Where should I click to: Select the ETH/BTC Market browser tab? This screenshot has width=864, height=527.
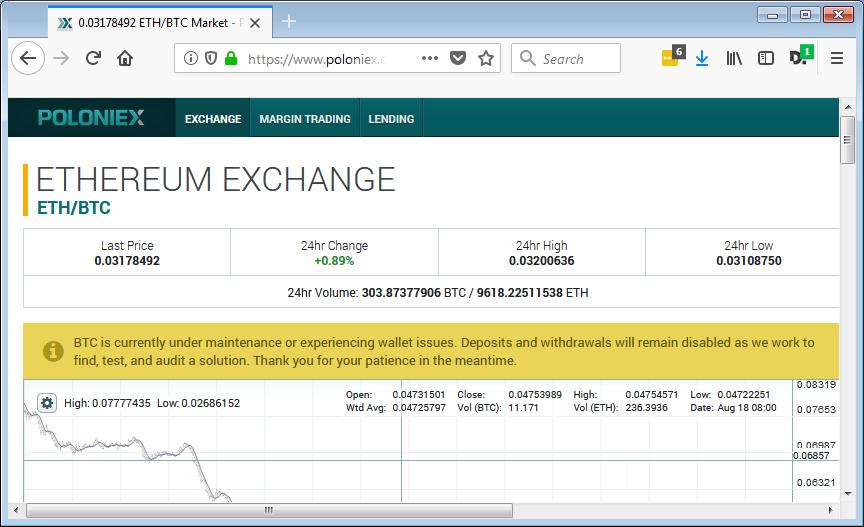(x=160, y=23)
